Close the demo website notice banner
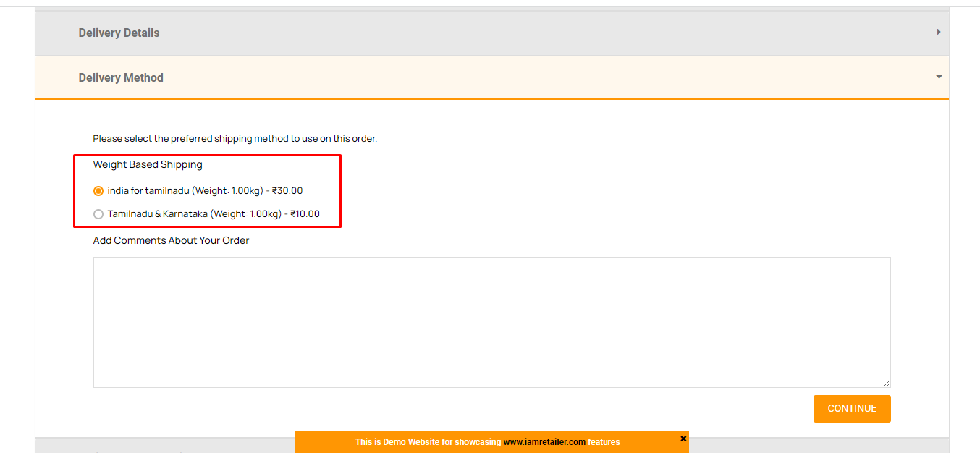980x453 pixels. coord(683,439)
